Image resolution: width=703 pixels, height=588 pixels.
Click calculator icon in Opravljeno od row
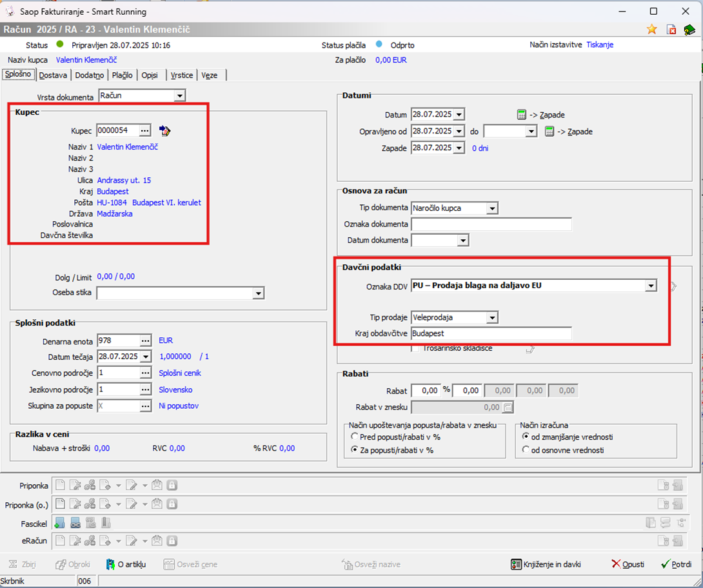(x=550, y=132)
